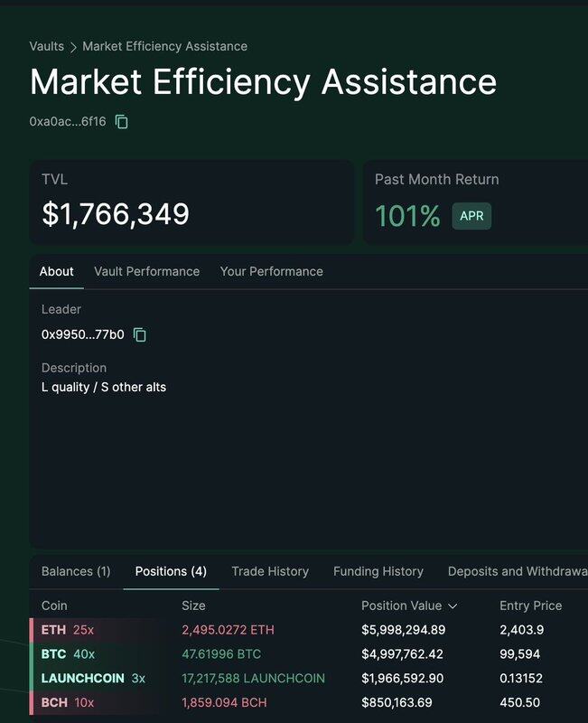
Task: Open Deposits and Withdrawals tab
Action: pos(518,571)
